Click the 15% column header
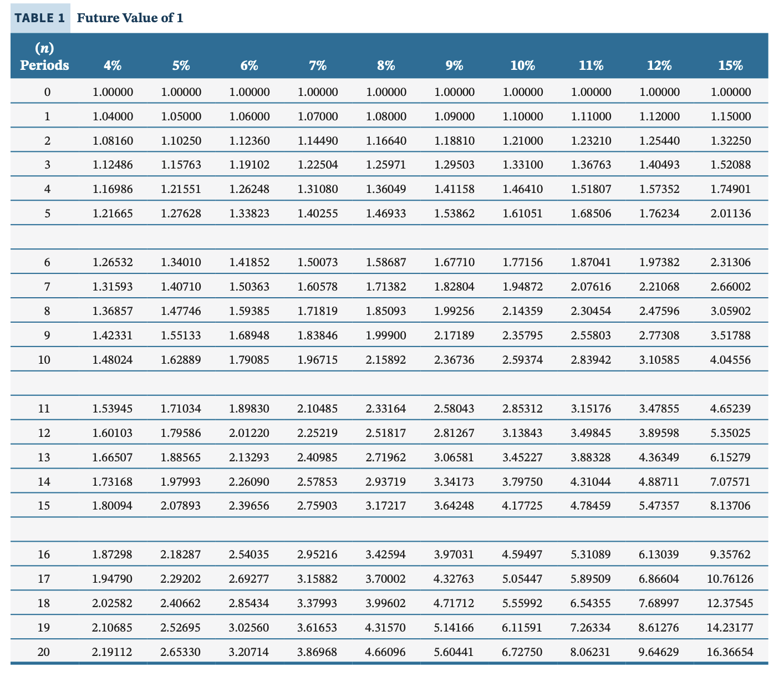The width and height of the screenshot is (784, 682). pyautogui.click(x=730, y=65)
